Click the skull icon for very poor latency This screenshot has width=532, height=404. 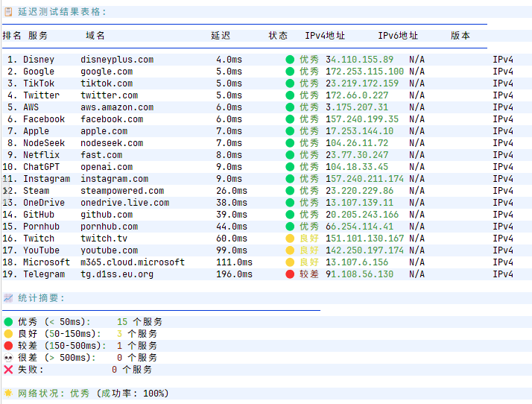point(8,358)
